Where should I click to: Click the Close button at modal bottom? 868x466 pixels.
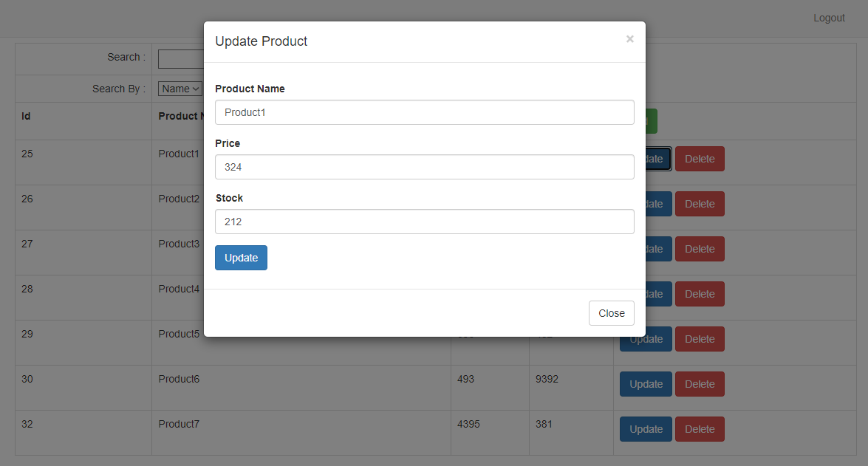(611, 313)
